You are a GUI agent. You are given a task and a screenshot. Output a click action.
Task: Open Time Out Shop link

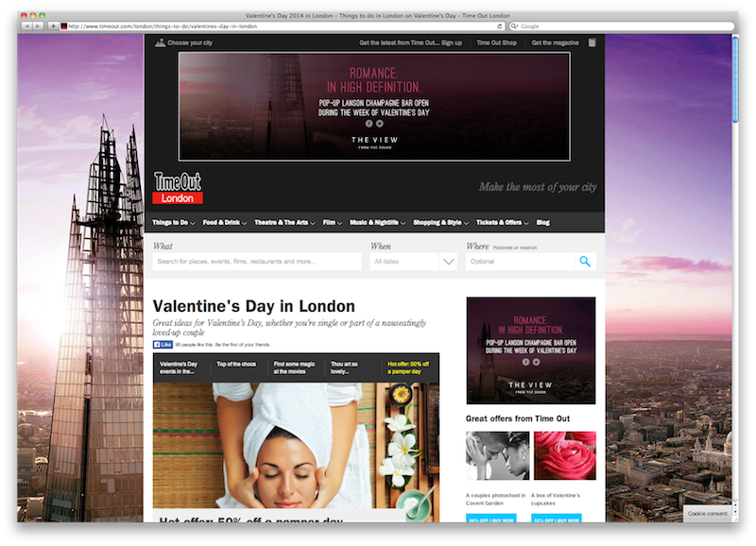(x=497, y=43)
